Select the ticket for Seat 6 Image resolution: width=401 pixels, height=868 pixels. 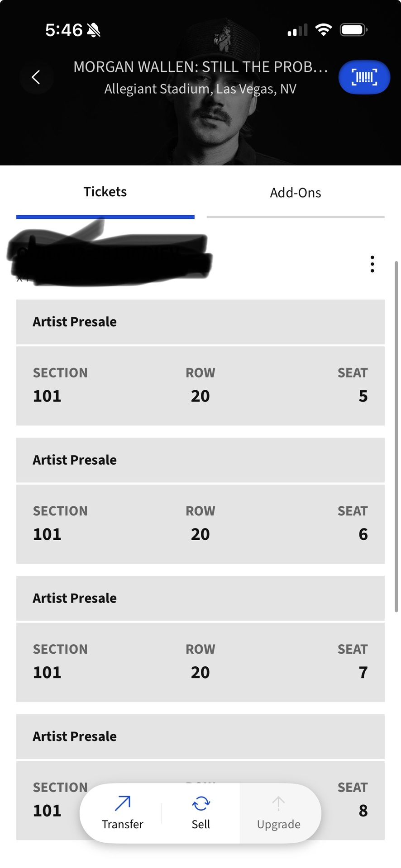click(x=200, y=524)
